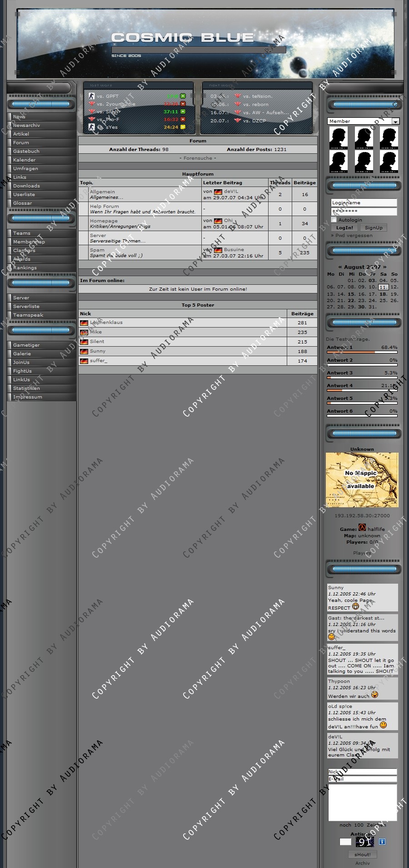Click the Counter-Strike icon beside vs. GPFT
The image size is (409, 868).
coord(91,96)
